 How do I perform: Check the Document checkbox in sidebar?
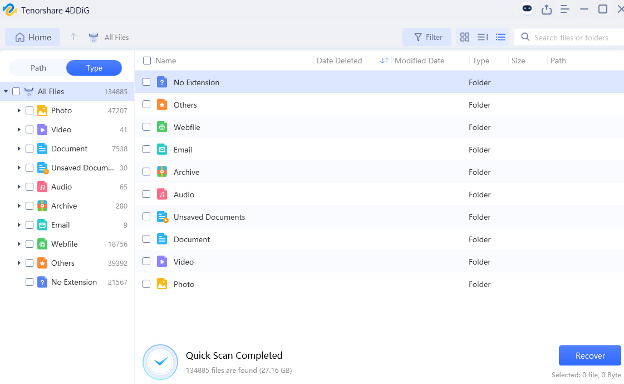(29, 148)
